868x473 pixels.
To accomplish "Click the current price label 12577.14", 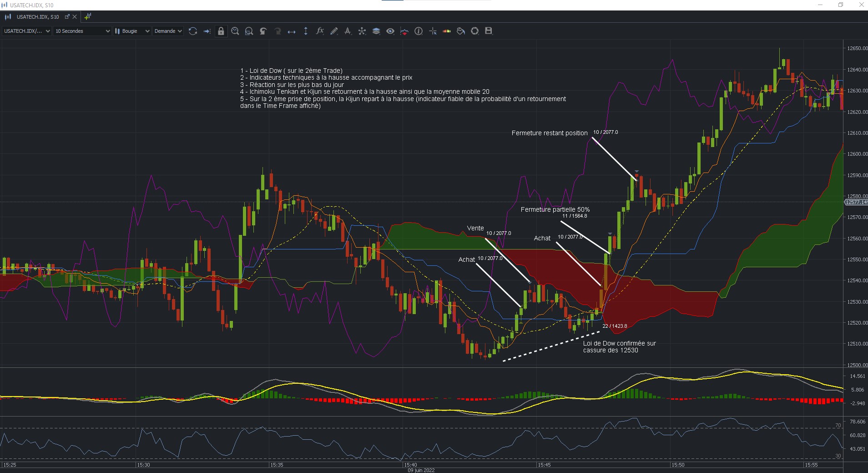I will point(856,202).
